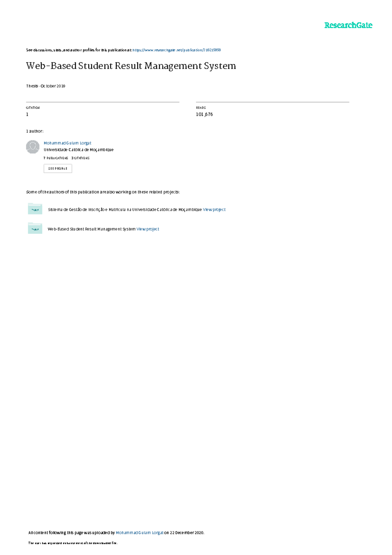
Task: Click Universidade Católica de Moçambique affiliation
Action: point(79,150)
